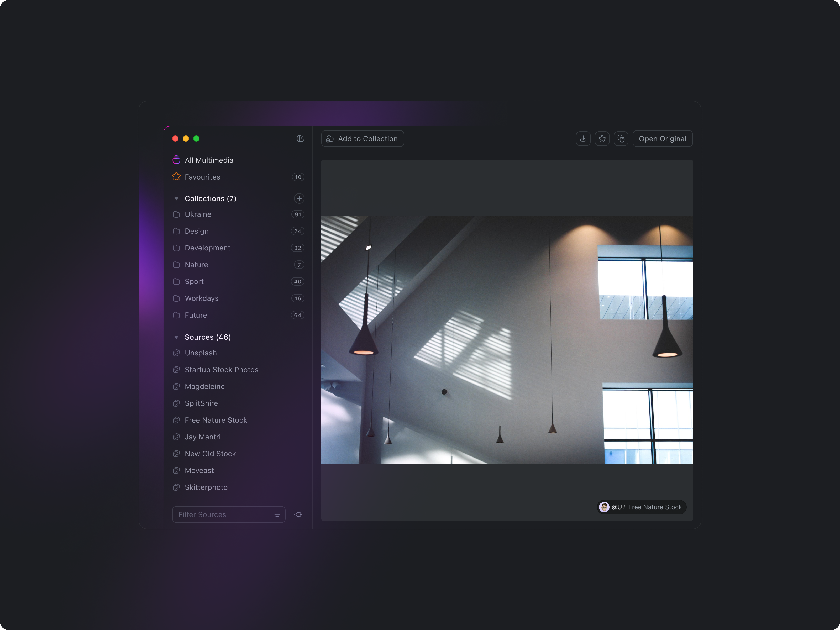The height and width of the screenshot is (630, 840).
Task: Create a new collection with the plus icon
Action: (x=299, y=198)
